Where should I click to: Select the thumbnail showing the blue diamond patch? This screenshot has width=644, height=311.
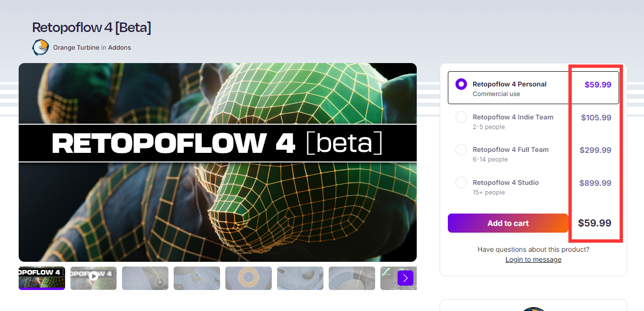click(x=197, y=278)
